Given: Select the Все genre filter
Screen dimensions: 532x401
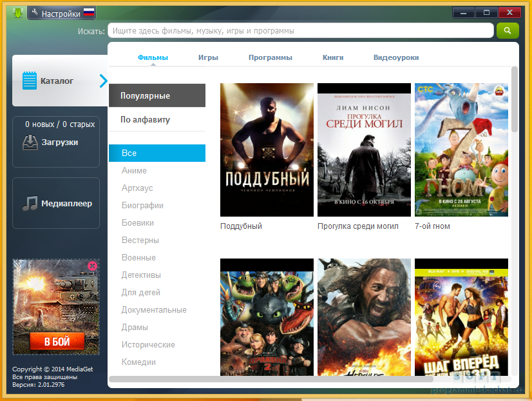Looking at the screenshot, I should (157, 153).
